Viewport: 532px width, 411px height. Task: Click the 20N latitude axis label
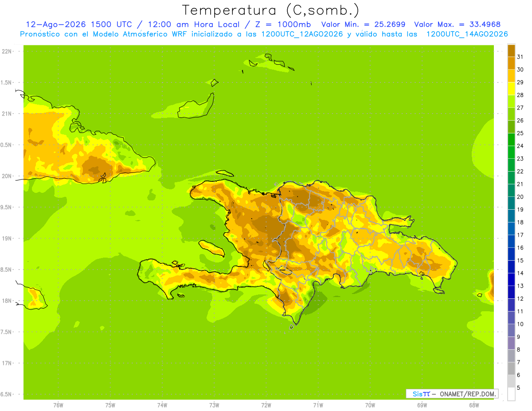tap(7, 176)
